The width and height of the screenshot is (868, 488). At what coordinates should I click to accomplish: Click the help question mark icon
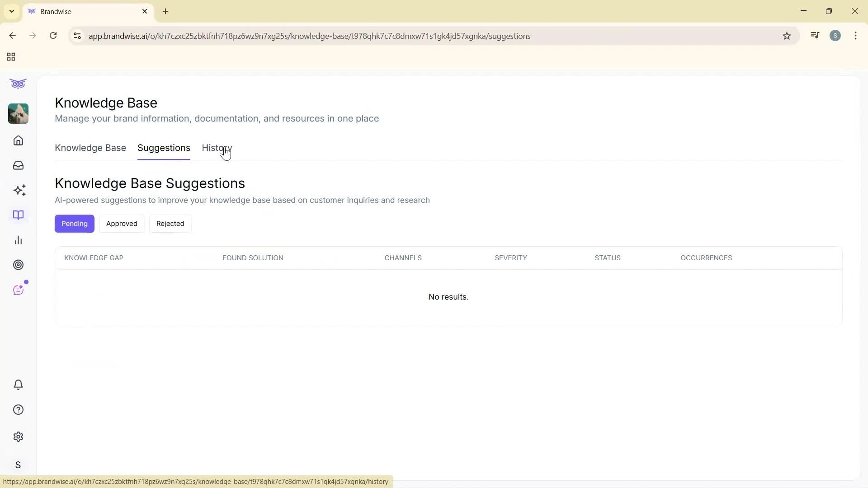18,409
